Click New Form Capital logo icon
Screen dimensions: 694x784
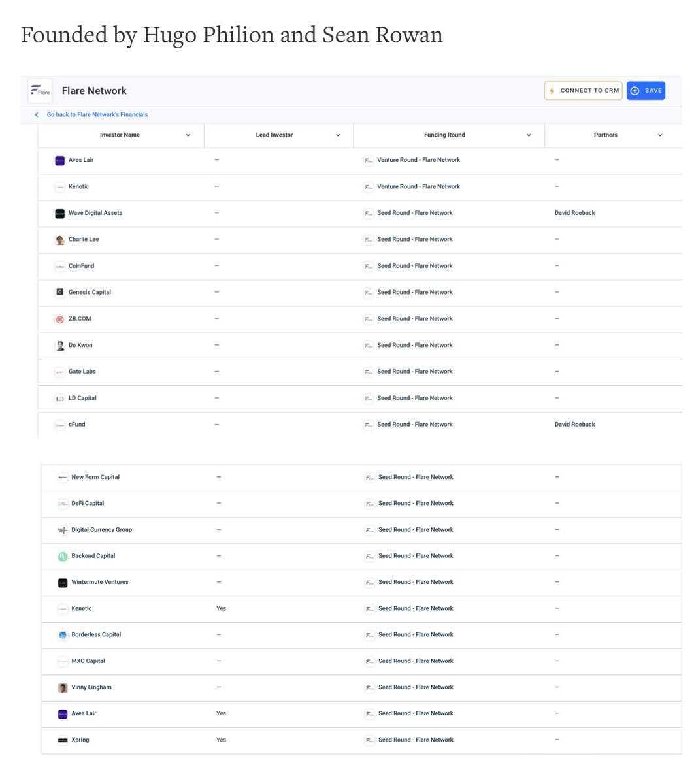pyautogui.click(x=63, y=477)
